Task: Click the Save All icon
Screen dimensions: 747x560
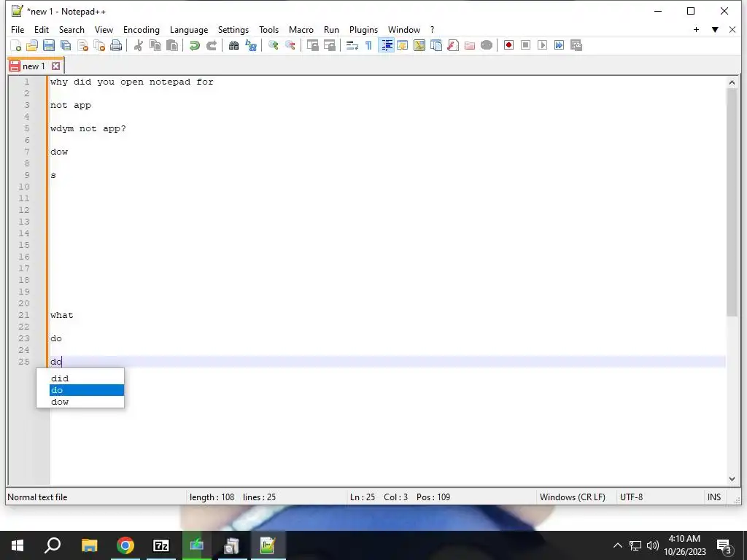Action: (66, 45)
